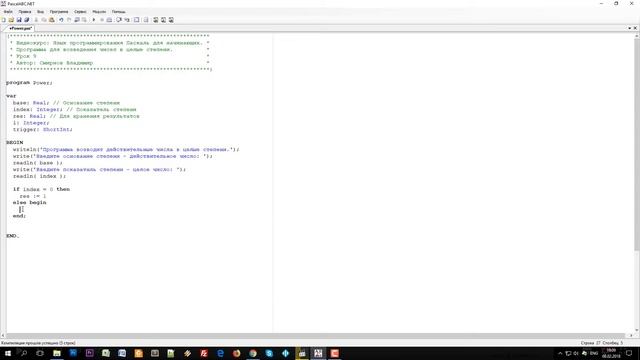The height and width of the screenshot is (360, 640).
Task: Click the Open file folder icon
Action: click(11, 20)
